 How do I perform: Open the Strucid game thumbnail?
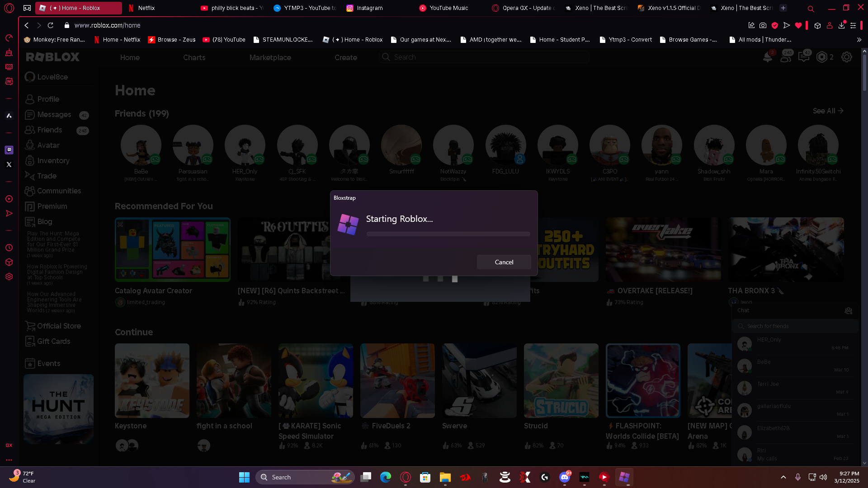(x=561, y=380)
